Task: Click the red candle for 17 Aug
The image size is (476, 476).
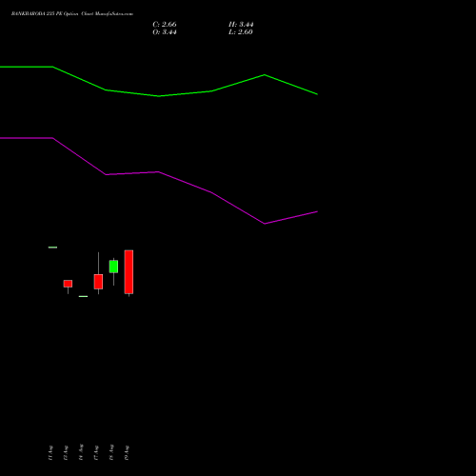Action: (98, 282)
